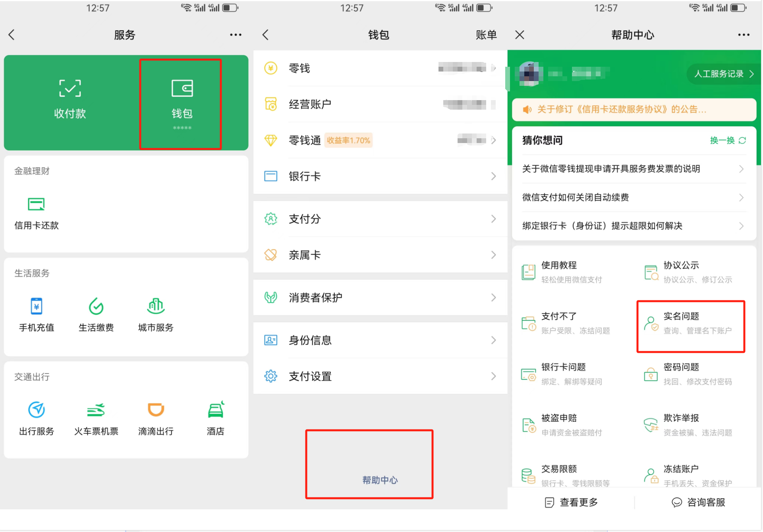
Task: Open 密码问题 help topic
Action: pyautogui.click(x=688, y=374)
